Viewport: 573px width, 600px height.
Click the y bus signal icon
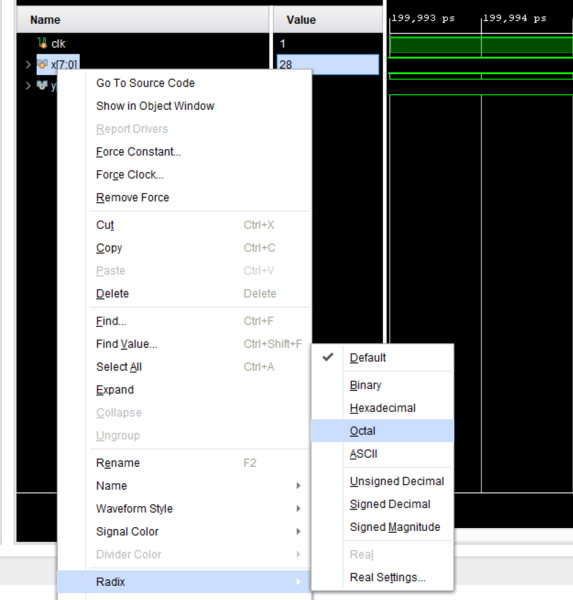point(42,85)
